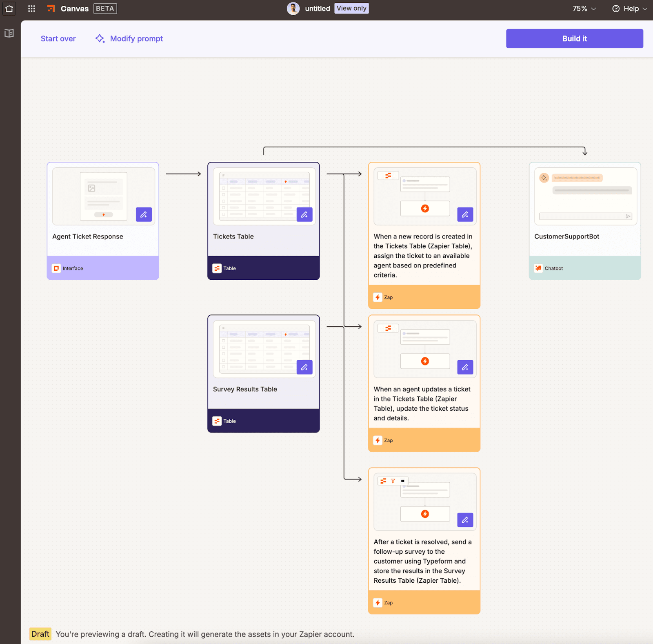Click the Start over link
653x644 pixels.
click(x=58, y=38)
